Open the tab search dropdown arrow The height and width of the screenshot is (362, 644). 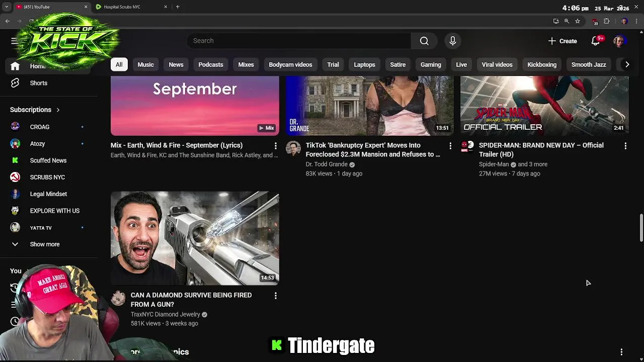click(x=7, y=7)
